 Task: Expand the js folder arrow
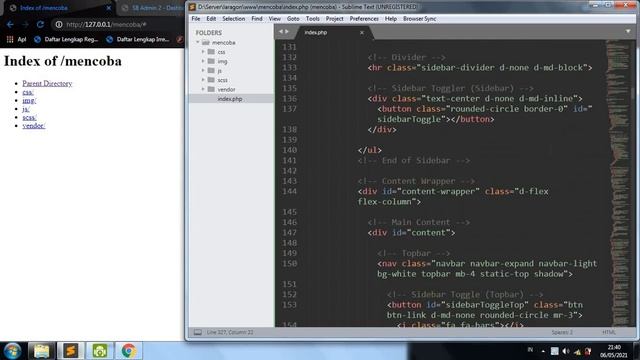coord(203,71)
